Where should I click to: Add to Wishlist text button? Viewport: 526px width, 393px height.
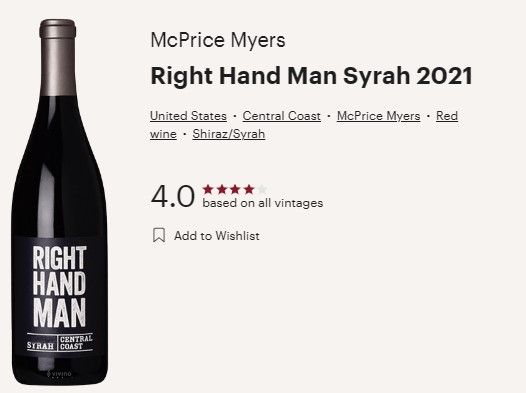pyautogui.click(x=217, y=236)
